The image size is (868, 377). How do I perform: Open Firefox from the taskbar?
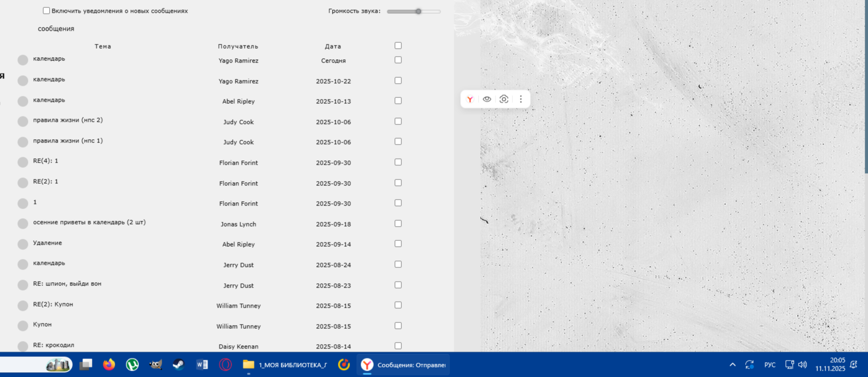(x=109, y=364)
